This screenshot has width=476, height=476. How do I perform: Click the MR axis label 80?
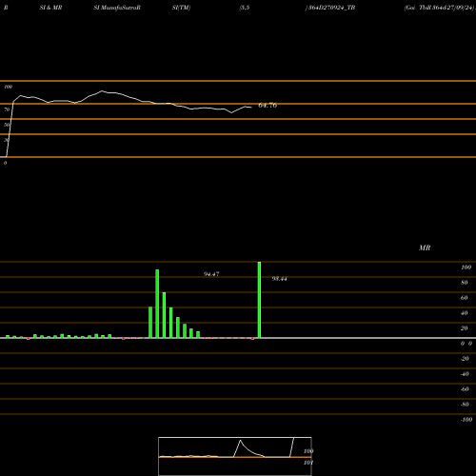pos(464,283)
